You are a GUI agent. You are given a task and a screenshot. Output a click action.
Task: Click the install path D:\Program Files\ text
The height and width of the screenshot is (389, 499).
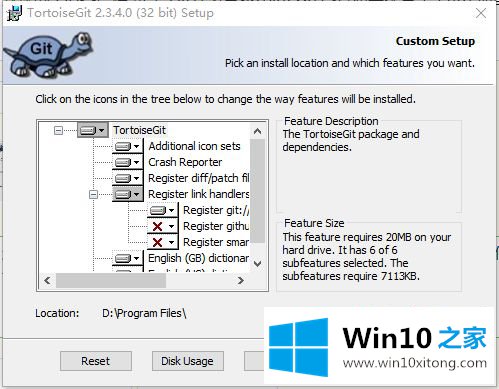[144, 313]
